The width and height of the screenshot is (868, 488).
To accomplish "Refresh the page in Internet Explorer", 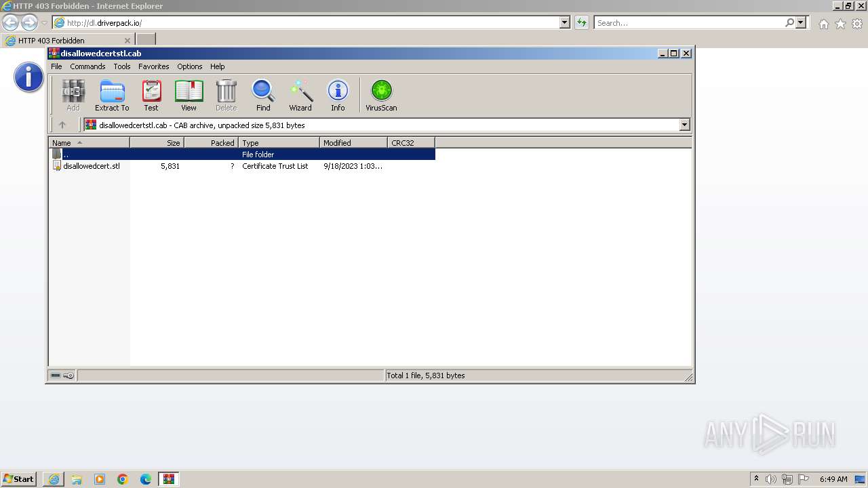I will coord(582,22).
